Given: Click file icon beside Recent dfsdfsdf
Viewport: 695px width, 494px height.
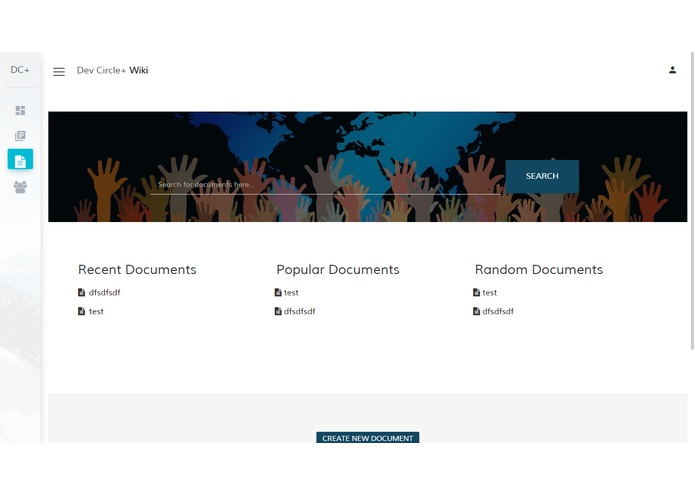Looking at the screenshot, I should 82,292.
